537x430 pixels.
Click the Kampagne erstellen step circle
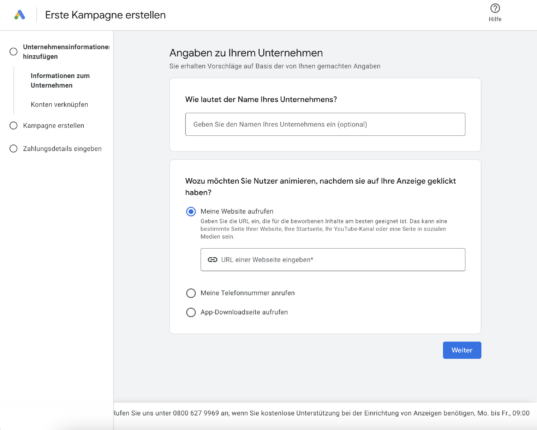13,126
